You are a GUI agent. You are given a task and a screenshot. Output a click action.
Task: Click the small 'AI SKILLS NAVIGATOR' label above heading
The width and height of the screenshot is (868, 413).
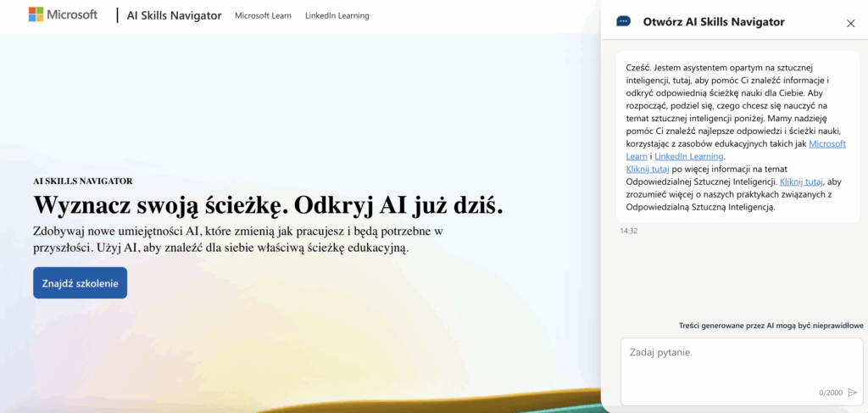[82, 181]
